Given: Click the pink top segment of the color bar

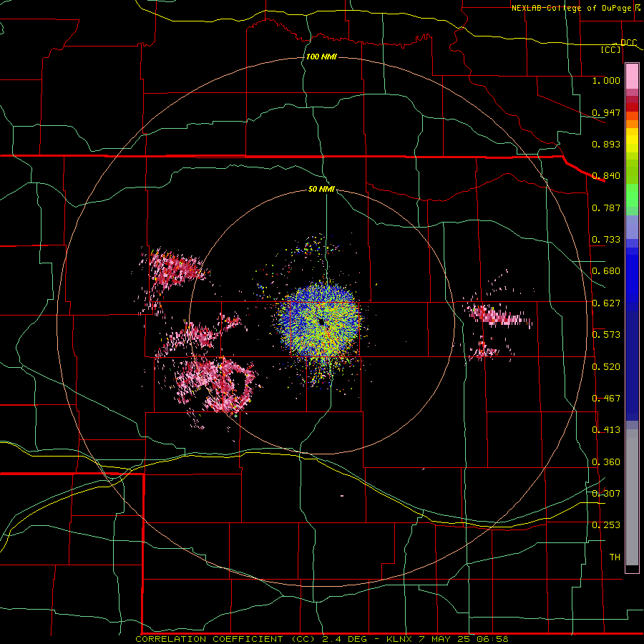Looking at the screenshot, I should pos(632,76).
